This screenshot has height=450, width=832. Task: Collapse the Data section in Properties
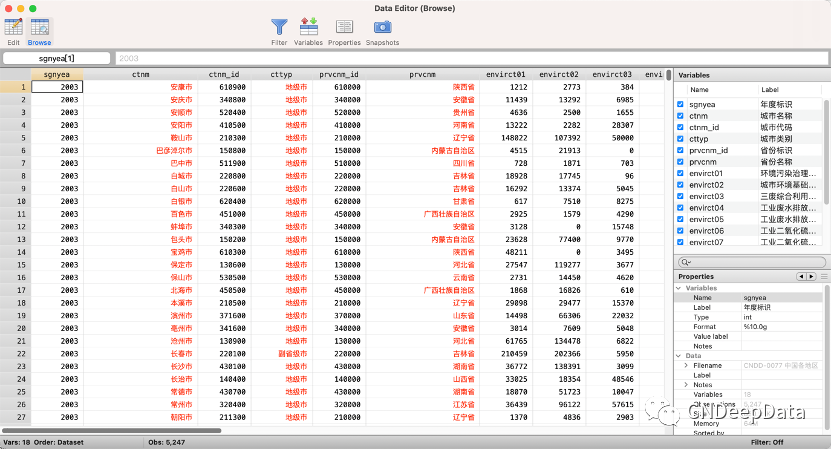679,356
